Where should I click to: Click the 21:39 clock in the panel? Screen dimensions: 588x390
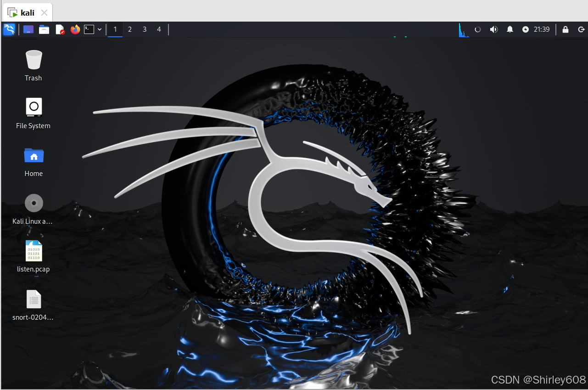coord(542,29)
